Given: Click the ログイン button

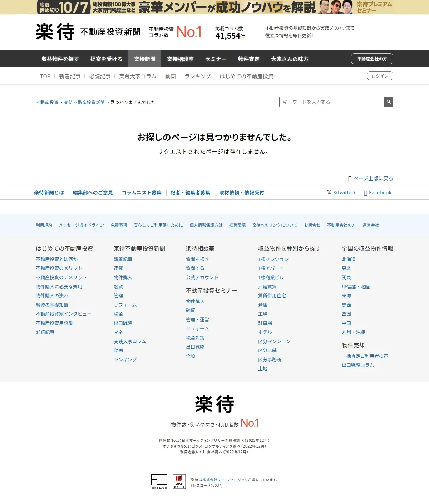Looking at the screenshot, I should (x=380, y=76).
